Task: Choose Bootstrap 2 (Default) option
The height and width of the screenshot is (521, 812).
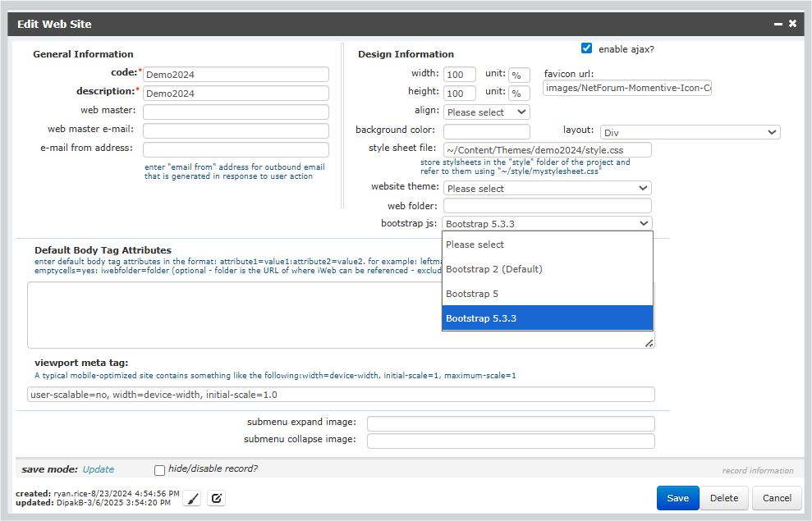Action: 548,269
